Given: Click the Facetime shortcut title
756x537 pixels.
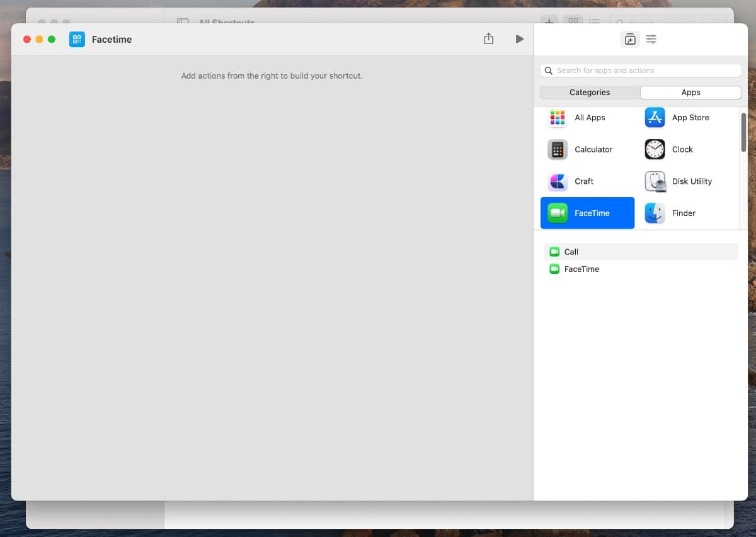Looking at the screenshot, I should pyautogui.click(x=112, y=39).
